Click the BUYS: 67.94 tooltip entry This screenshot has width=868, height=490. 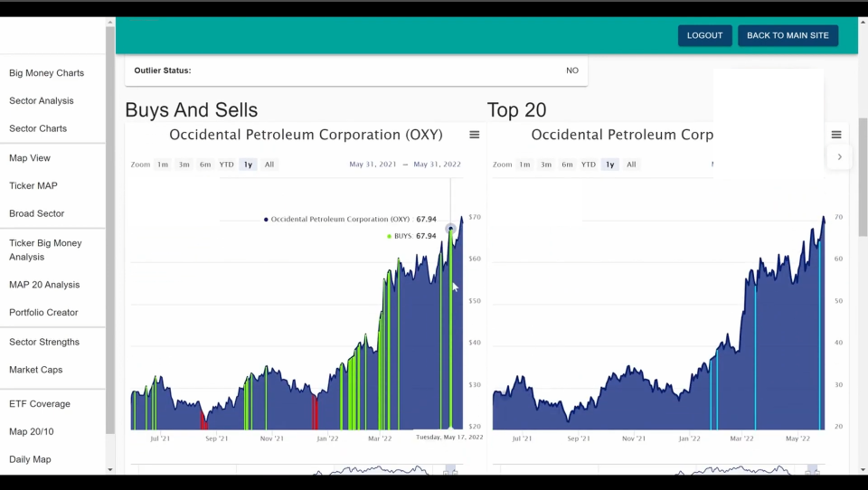coord(411,236)
